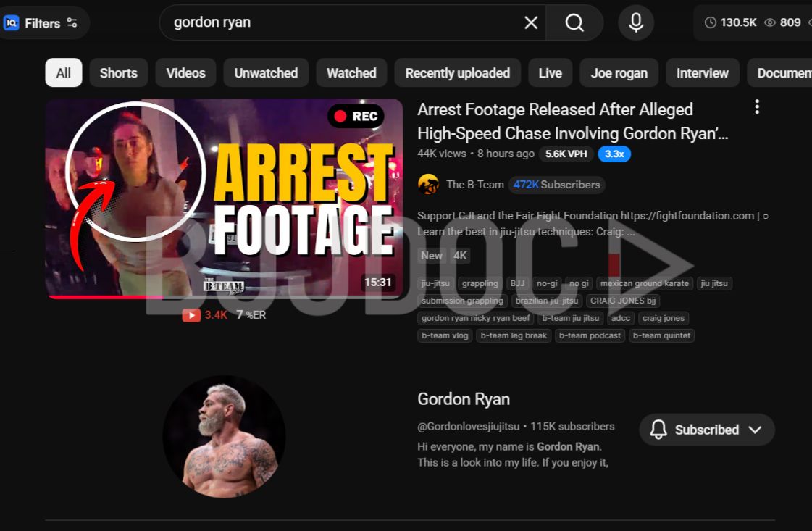Start voice search with microphone icon
Screen dimensions: 812x531
636,22
